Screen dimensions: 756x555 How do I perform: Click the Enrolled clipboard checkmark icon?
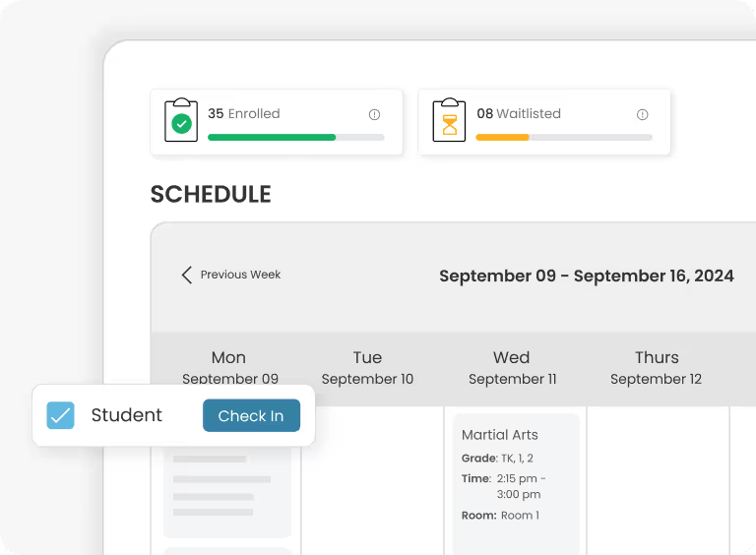(181, 122)
